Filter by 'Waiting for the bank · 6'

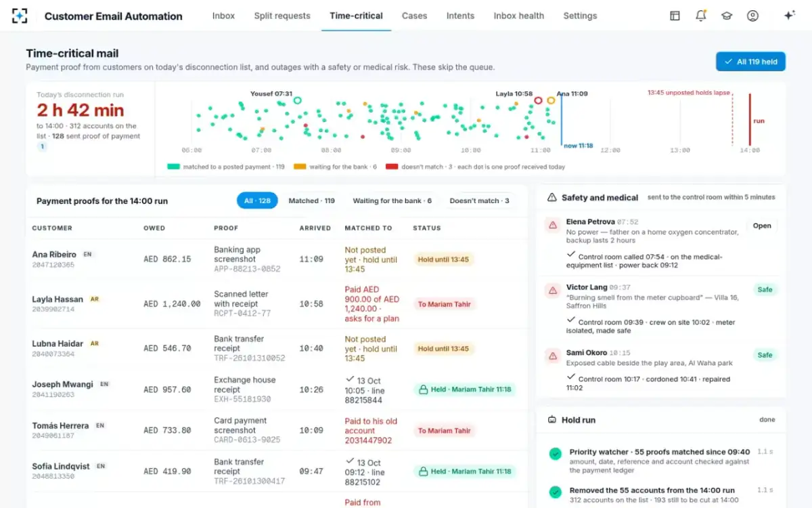(392, 200)
